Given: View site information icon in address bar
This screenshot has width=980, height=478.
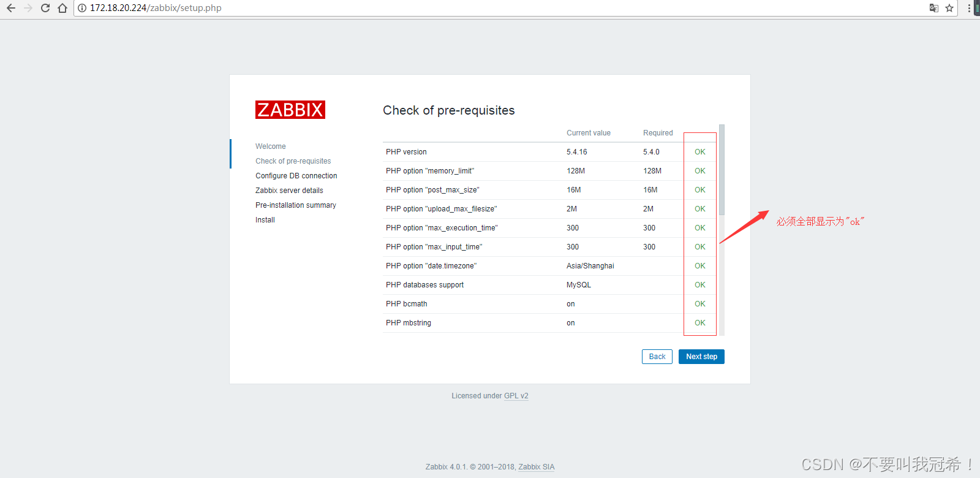Looking at the screenshot, I should click(x=82, y=8).
